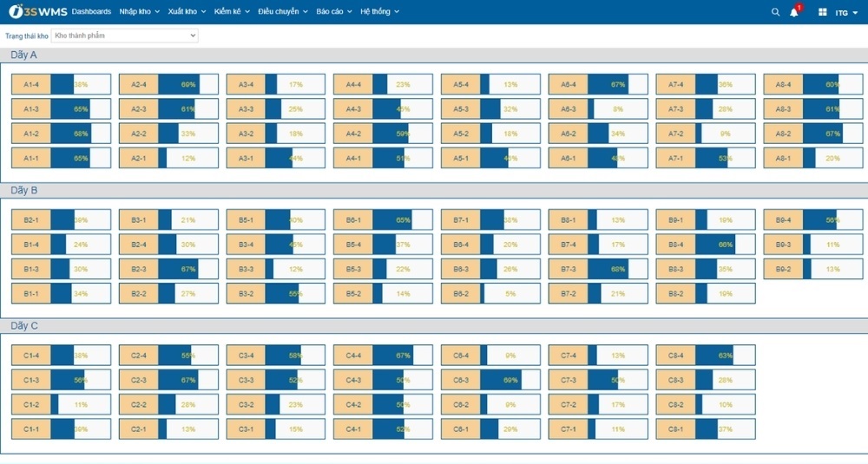Open the notifications bell

point(794,12)
